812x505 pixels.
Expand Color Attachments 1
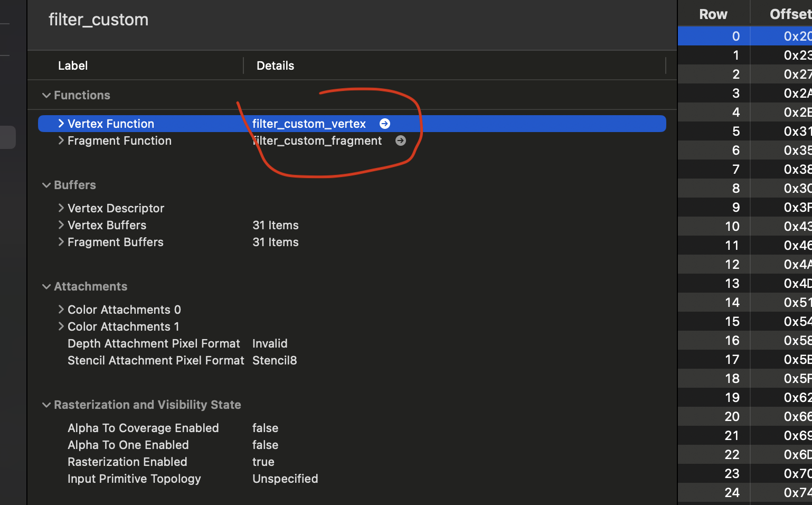61,326
